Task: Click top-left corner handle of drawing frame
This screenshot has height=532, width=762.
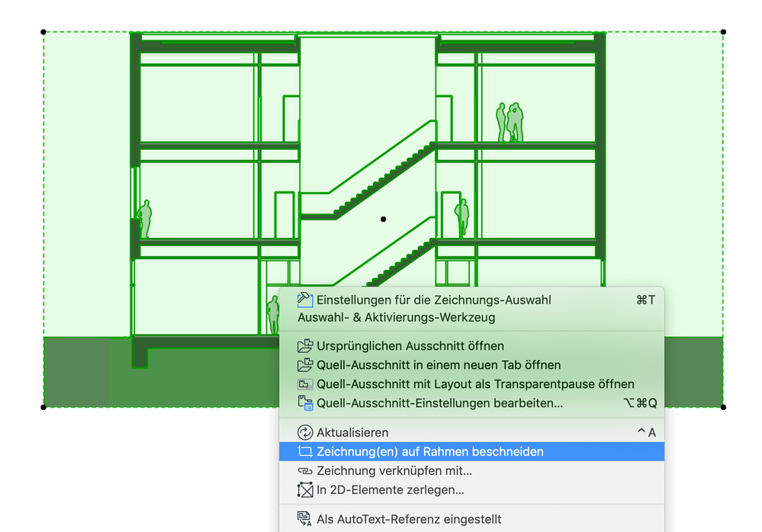Action: point(43,32)
